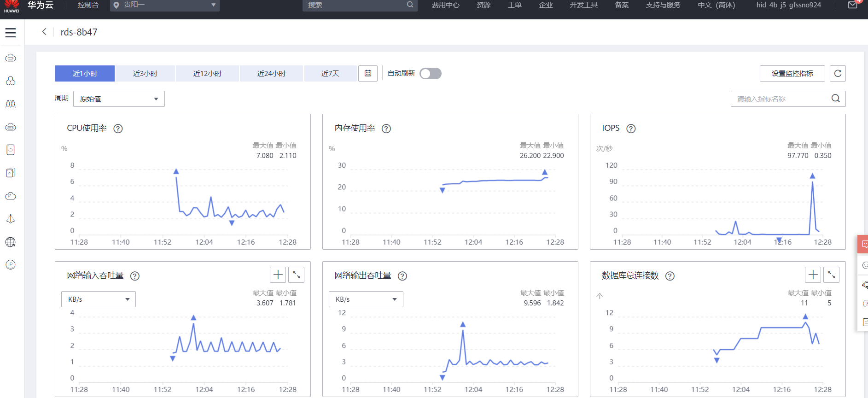Click the Huawei Cloud logo
868x398 pixels.
point(12,6)
